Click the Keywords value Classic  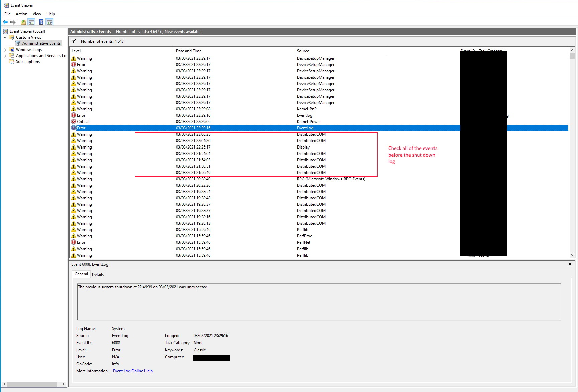pyautogui.click(x=200, y=350)
